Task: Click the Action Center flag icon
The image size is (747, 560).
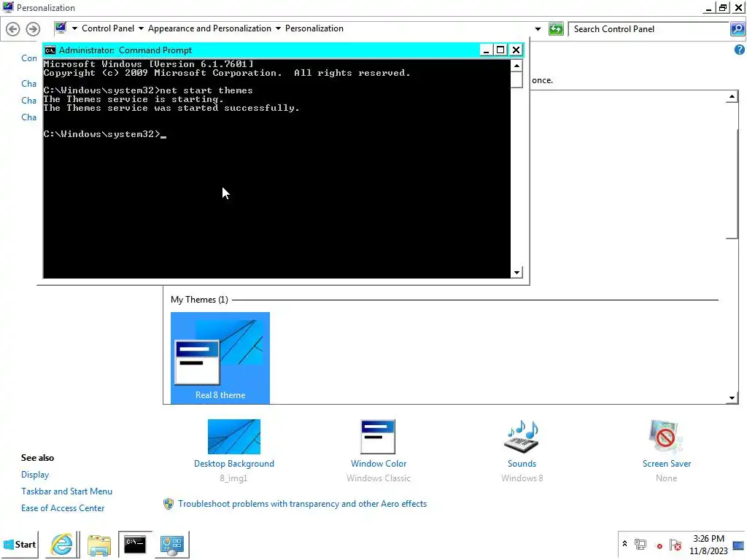Action: coord(675,544)
